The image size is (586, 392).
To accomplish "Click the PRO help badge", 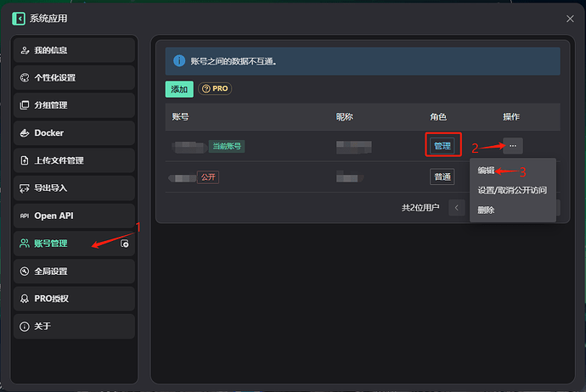I will tap(215, 89).
